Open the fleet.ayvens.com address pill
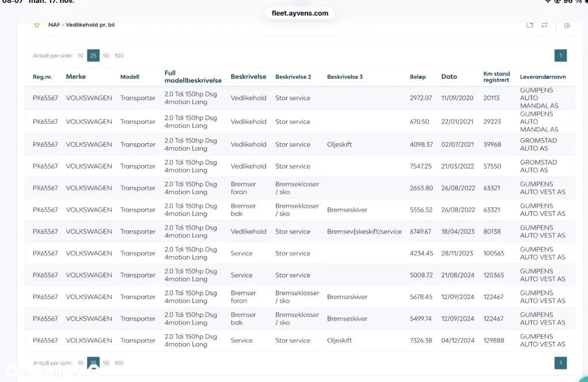588x382 pixels. pos(300,13)
